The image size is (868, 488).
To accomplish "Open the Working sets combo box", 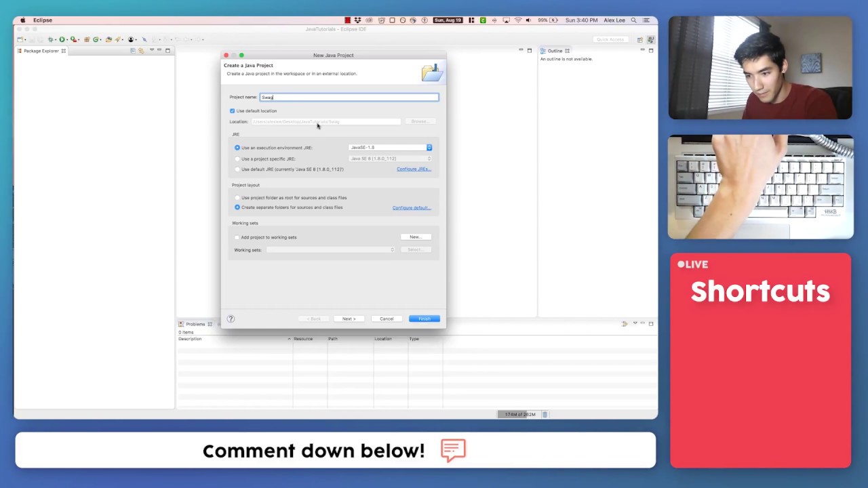I will pos(330,250).
